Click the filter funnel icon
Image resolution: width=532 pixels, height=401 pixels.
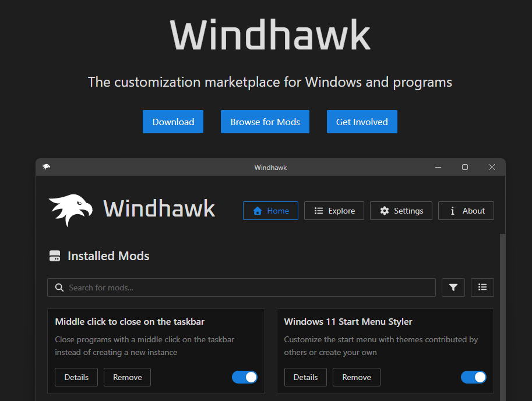pos(453,288)
